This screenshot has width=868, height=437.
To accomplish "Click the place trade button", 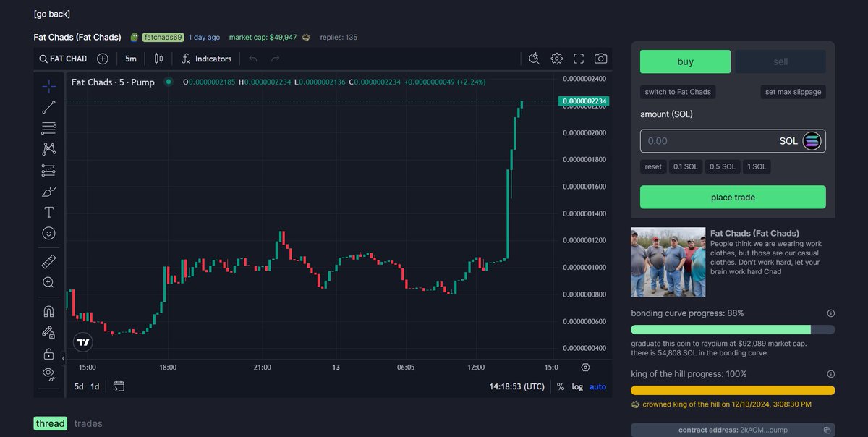I will 732,197.
